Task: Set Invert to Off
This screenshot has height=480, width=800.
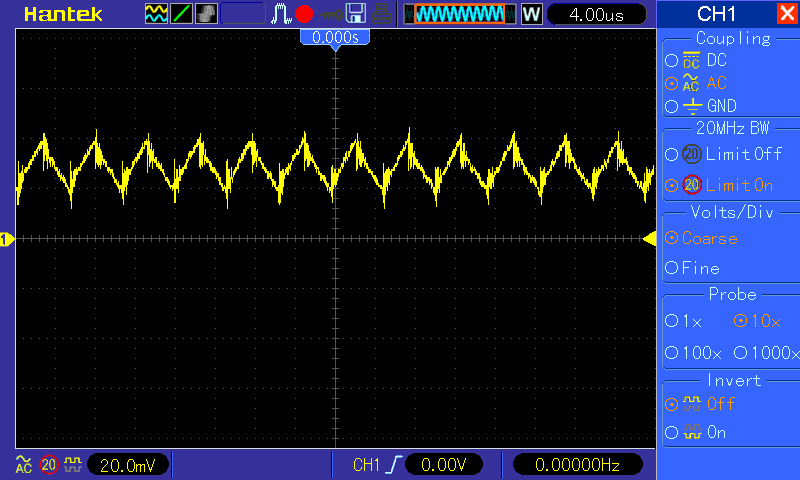Action: (x=699, y=404)
